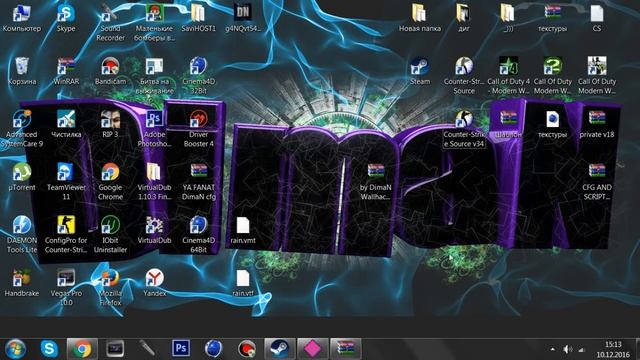Launch WinRAR from desktop shortcut
The height and width of the screenshot is (360, 640).
[x=66, y=71]
